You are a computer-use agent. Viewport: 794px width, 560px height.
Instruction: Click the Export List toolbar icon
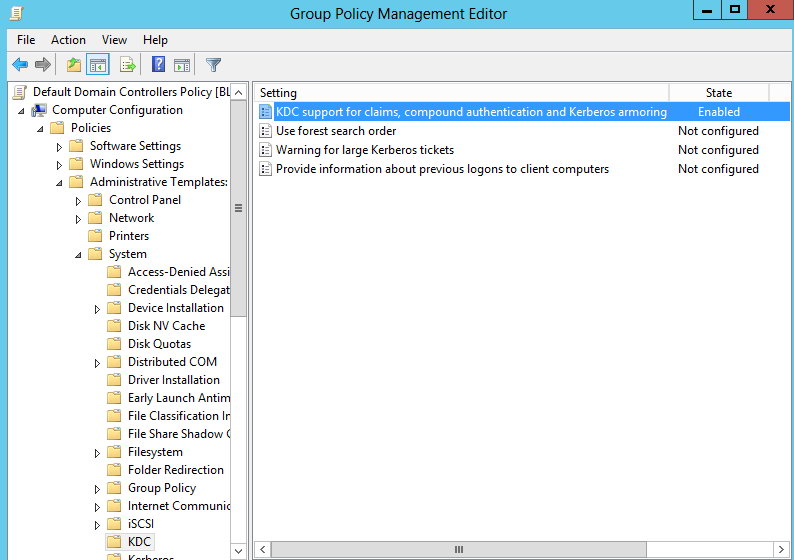click(x=128, y=65)
